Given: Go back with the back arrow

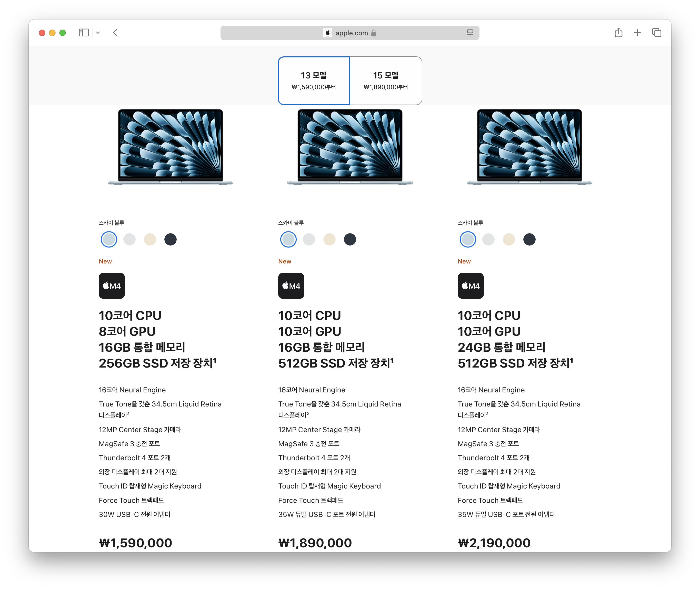Looking at the screenshot, I should point(115,33).
